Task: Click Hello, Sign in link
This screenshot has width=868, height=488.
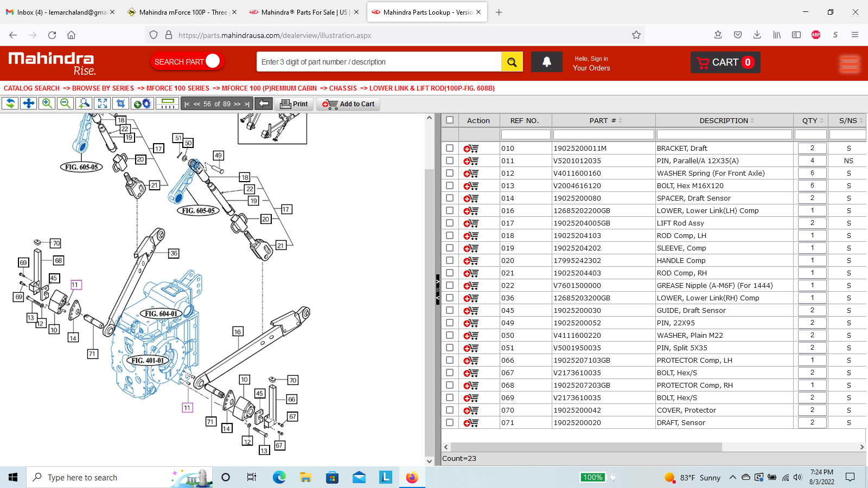Action: 591,59
